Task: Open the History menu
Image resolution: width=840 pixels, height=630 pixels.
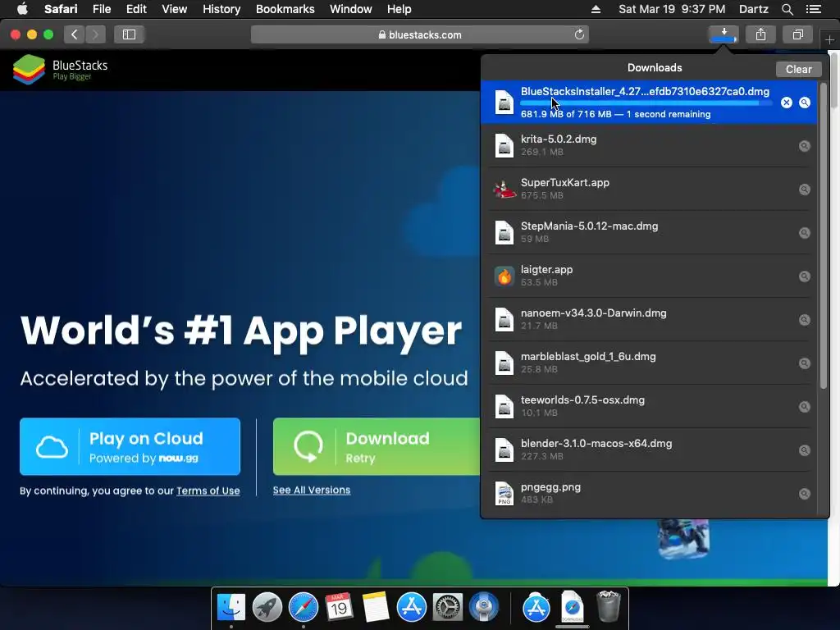Action: click(221, 9)
